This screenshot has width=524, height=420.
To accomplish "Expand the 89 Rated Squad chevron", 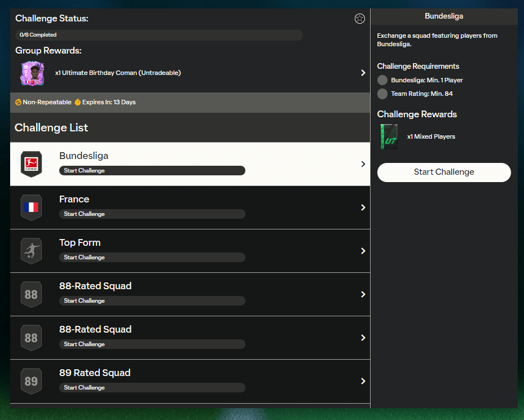I will tap(363, 381).
